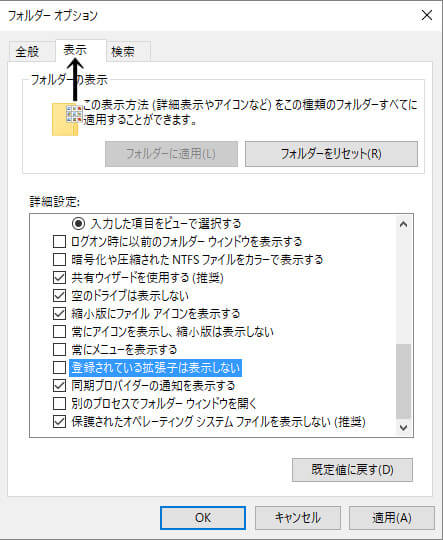Screen dimensions: 443x540
Task: Close the フォルダー オプション dialog
Action: (x=426, y=15)
